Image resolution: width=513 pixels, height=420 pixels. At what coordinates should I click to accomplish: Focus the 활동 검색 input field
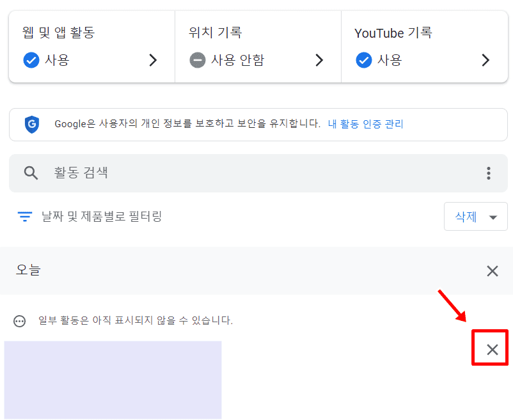(x=258, y=173)
